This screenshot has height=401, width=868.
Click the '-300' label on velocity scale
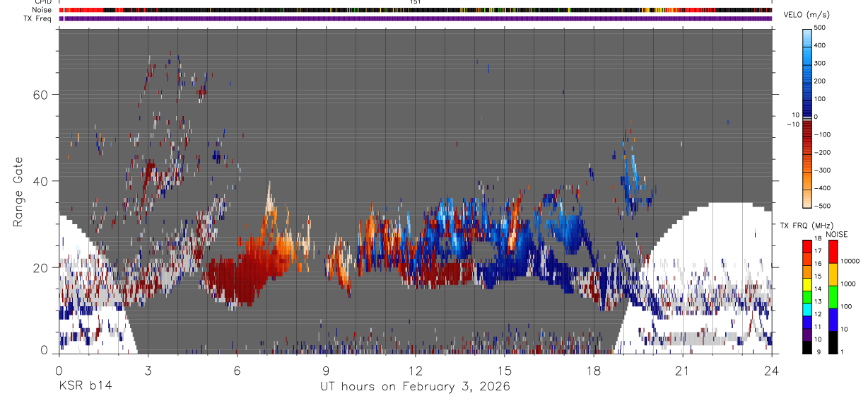(823, 170)
